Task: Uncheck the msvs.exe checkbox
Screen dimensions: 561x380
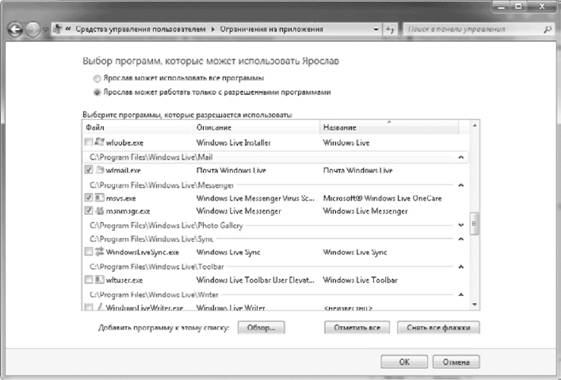Action: pyautogui.click(x=88, y=198)
